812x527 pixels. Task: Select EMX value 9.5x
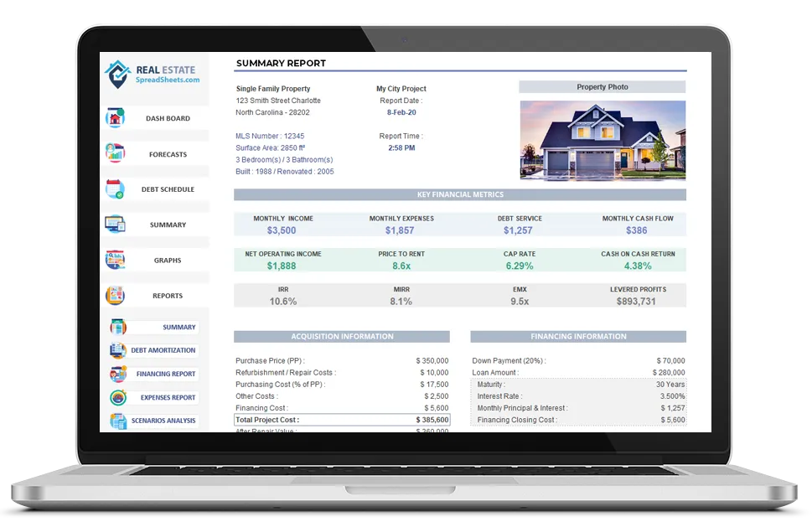(x=520, y=302)
